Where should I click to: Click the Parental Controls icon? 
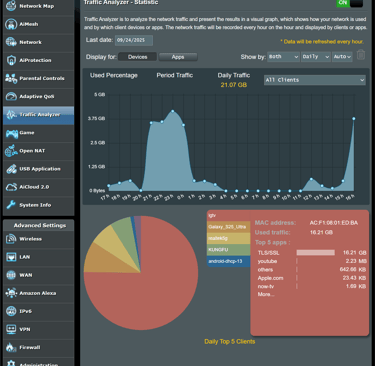click(11, 78)
